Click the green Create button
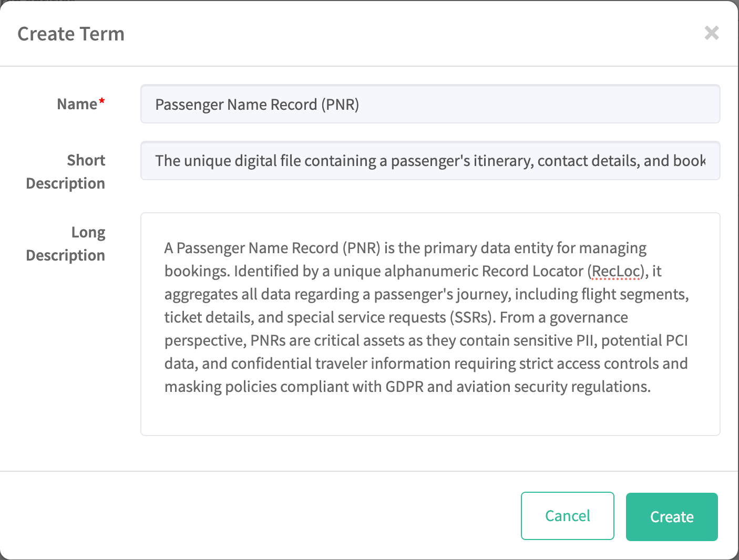The image size is (739, 560). point(671,516)
